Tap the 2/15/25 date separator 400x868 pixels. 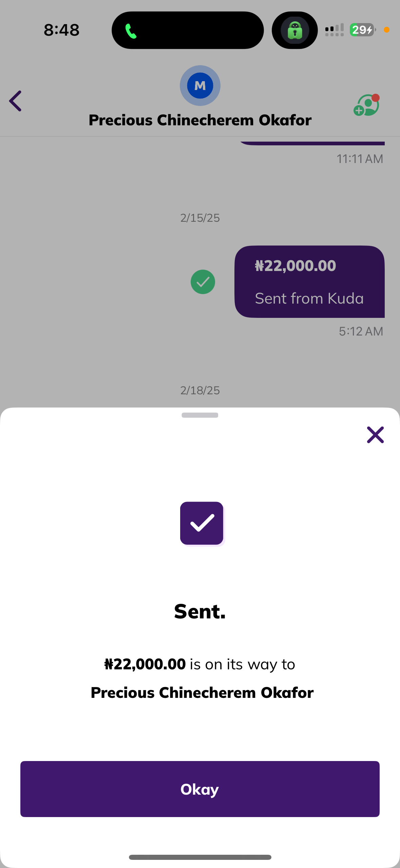tap(200, 218)
